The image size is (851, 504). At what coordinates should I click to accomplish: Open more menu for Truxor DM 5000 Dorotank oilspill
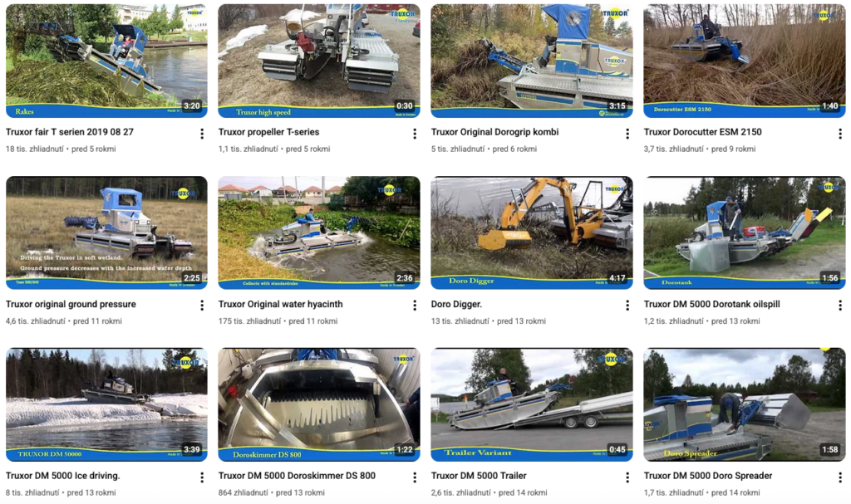pyautogui.click(x=840, y=306)
